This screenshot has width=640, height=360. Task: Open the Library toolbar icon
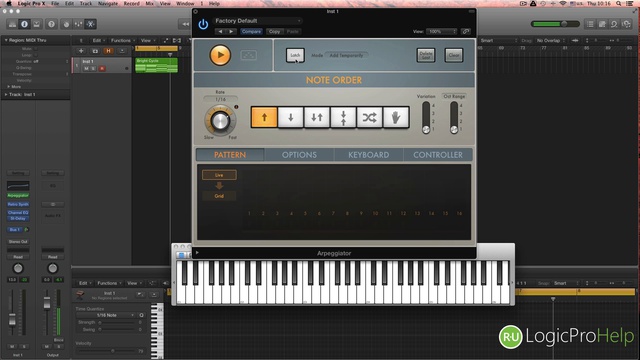[x=12, y=24]
